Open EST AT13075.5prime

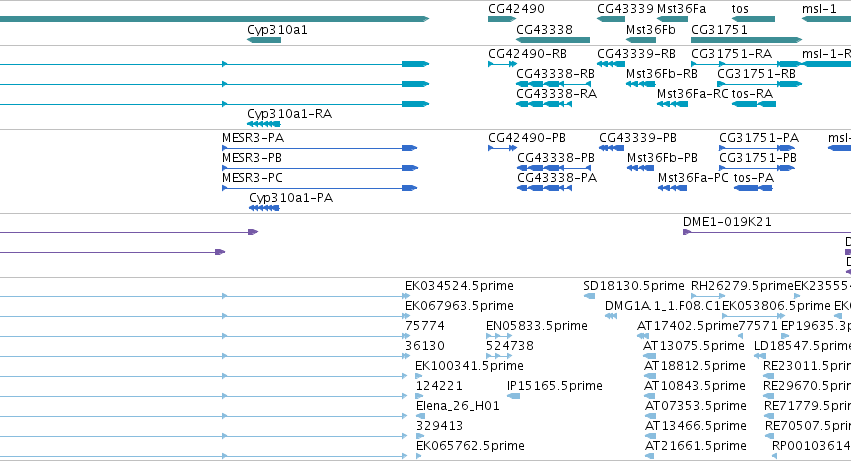click(x=694, y=346)
